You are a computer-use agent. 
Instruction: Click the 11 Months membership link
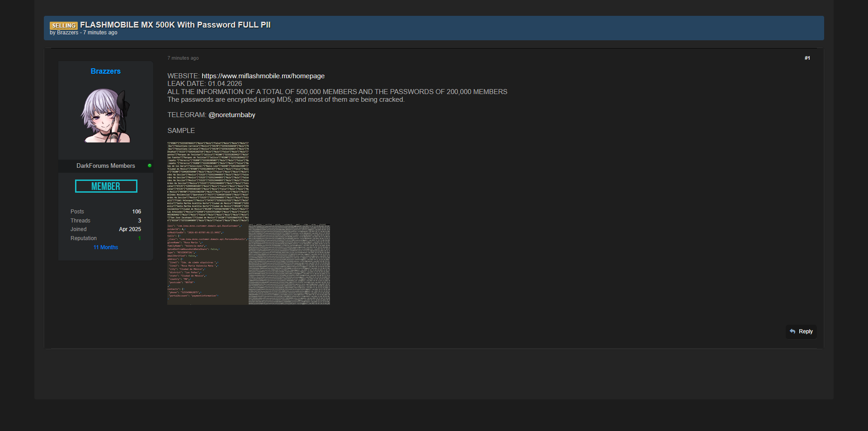106,247
